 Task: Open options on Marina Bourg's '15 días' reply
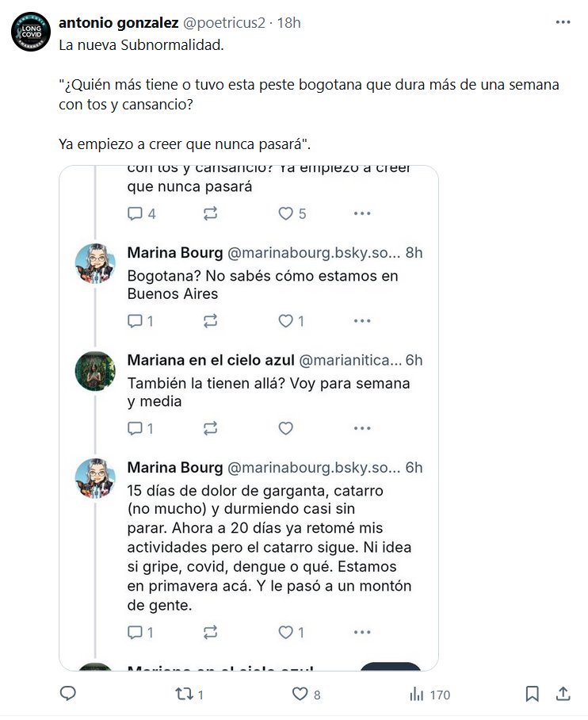coord(362,632)
